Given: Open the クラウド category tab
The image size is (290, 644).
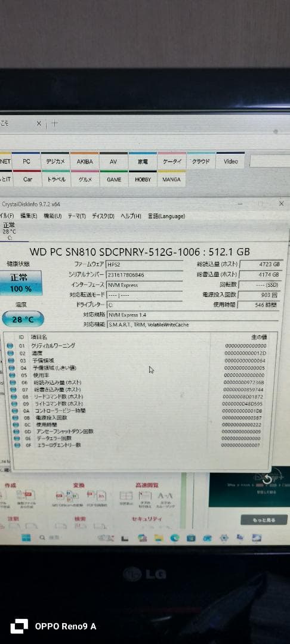Looking at the screenshot, I should (x=201, y=162).
